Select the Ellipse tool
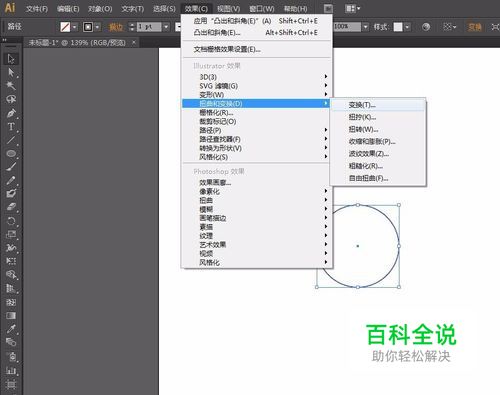The height and width of the screenshot is (395, 500). 11,153
